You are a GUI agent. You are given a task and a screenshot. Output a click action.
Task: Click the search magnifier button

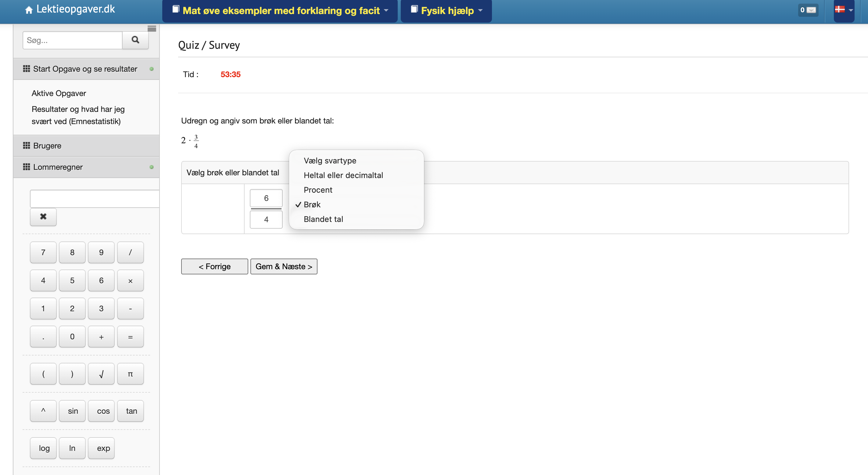tap(135, 40)
